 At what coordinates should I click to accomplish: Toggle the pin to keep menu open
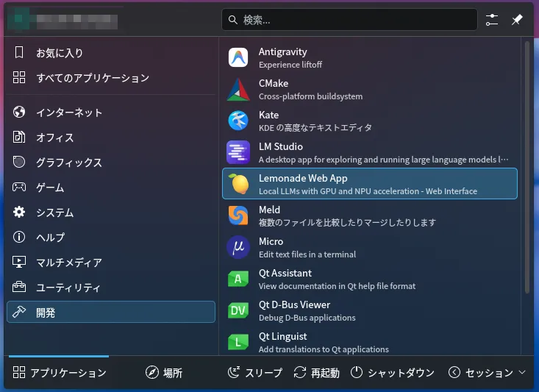(517, 20)
